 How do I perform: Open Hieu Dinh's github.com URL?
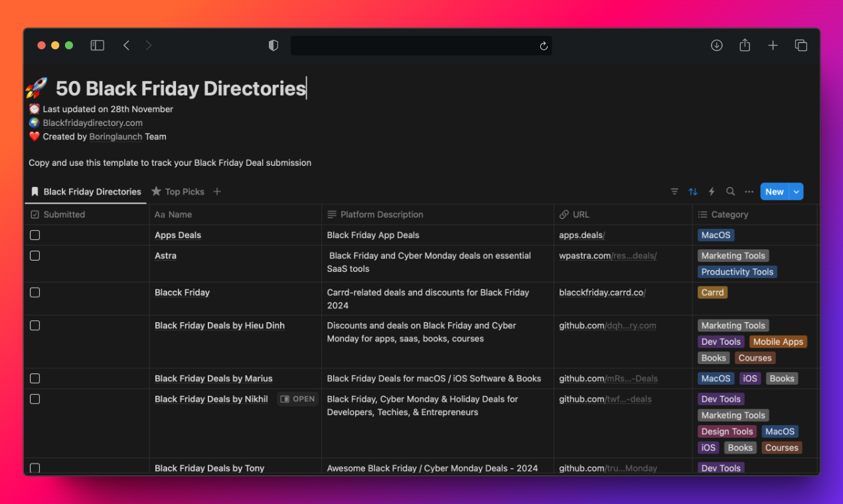[x=607, y=325]
